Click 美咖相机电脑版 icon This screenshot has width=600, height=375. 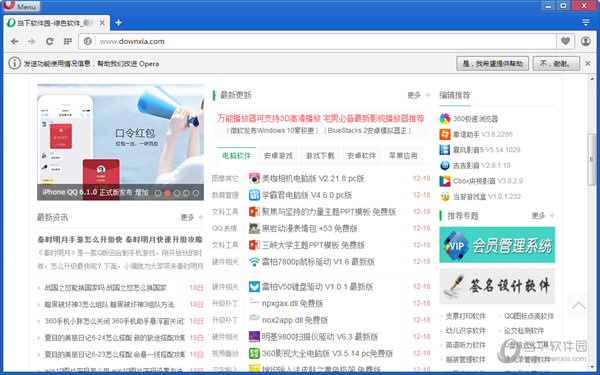(x=254, y=178)
